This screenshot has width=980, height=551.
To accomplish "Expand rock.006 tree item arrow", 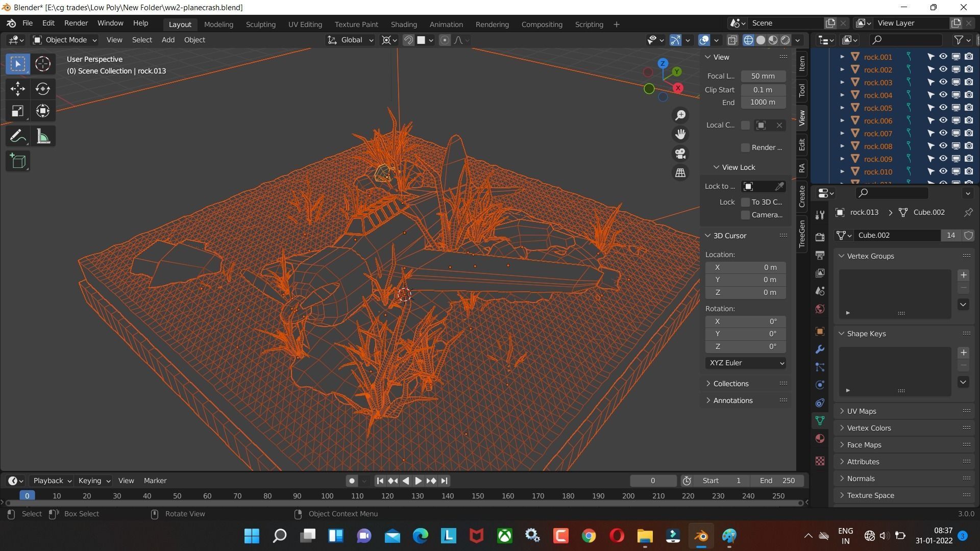I will [842, 120].
